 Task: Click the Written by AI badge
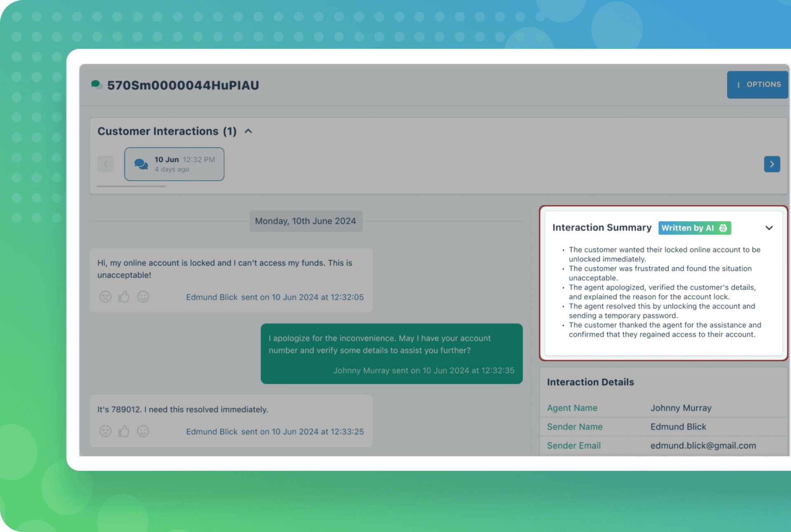(695, 228)
